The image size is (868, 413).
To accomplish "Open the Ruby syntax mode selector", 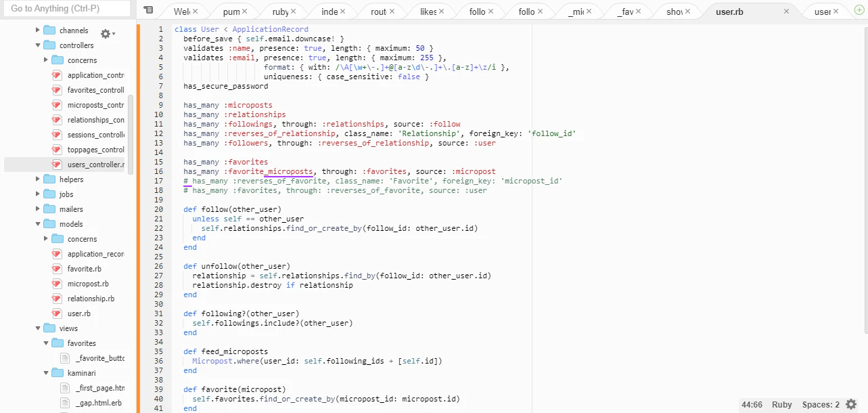I will (x=782, y=405).
